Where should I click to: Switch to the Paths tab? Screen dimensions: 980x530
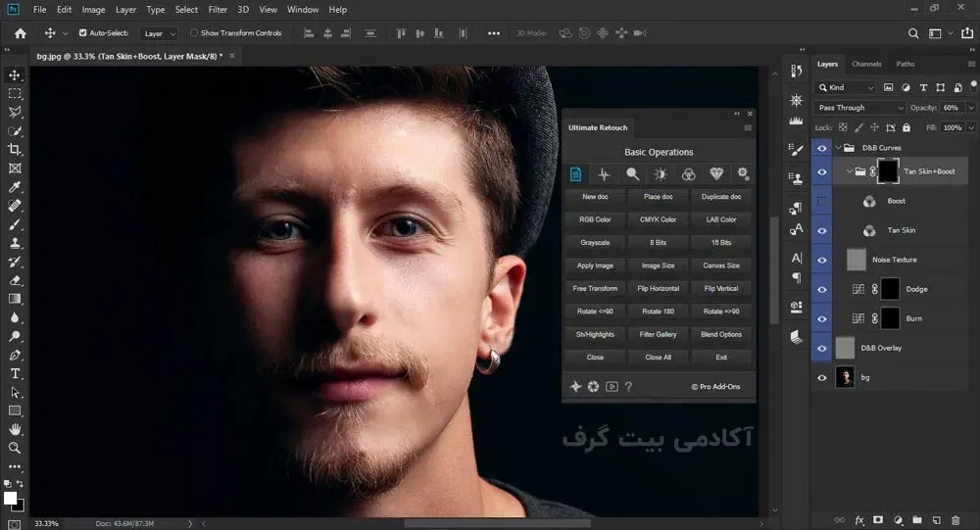905,64
